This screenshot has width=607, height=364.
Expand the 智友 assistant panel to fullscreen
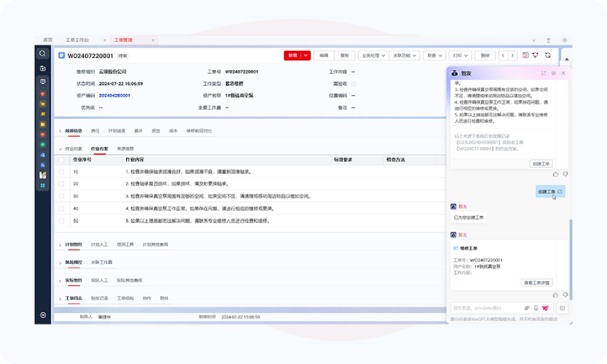coord(544,73)
